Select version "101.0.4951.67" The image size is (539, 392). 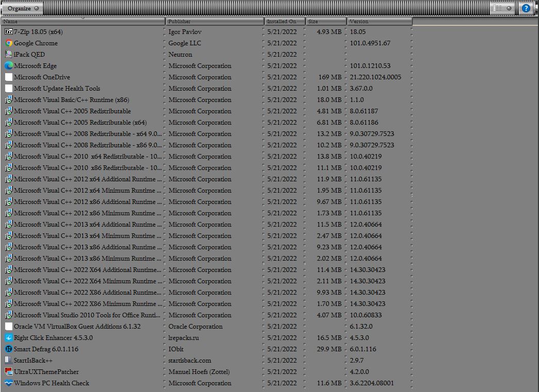coord(370,43)
